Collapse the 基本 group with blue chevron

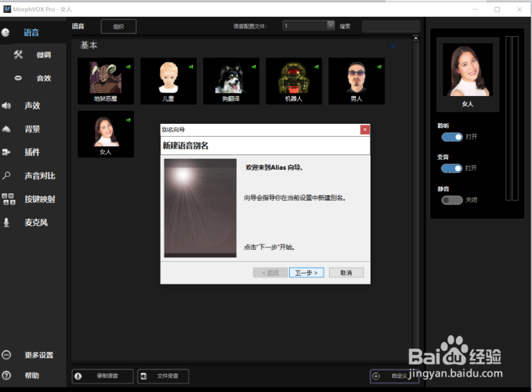[393, 46]
